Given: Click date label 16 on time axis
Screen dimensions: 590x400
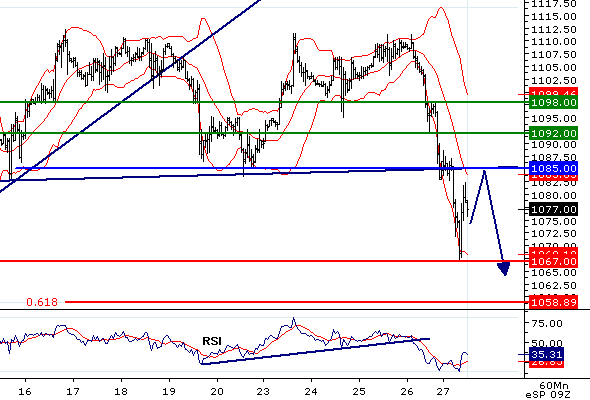Looking at the screenshot, I should coord(25,392).
